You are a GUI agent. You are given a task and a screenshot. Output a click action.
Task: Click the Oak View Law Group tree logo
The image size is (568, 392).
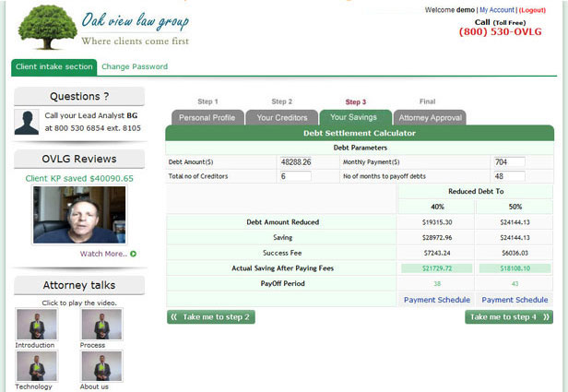point(47,27)
